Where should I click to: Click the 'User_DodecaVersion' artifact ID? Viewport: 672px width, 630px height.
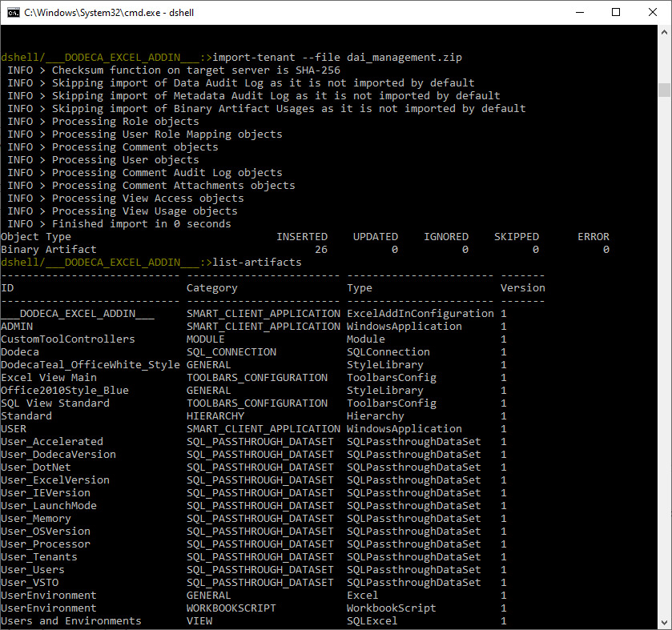click(58, 455)
